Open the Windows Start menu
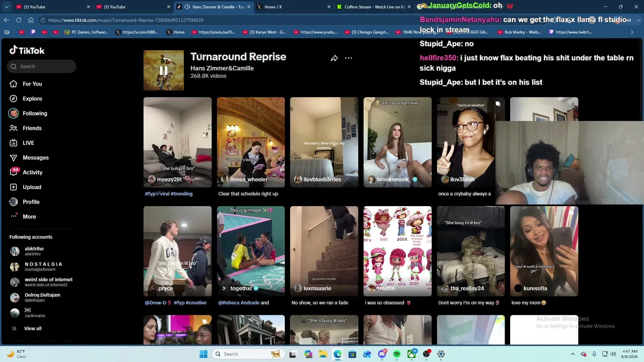Screen dimensions: 644x362 pos(203,354)
